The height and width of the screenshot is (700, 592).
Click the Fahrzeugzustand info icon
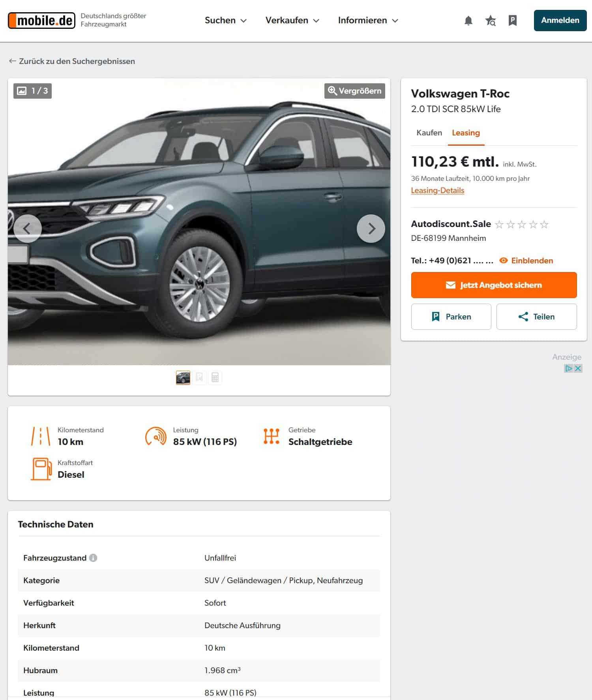click(93, 558)
